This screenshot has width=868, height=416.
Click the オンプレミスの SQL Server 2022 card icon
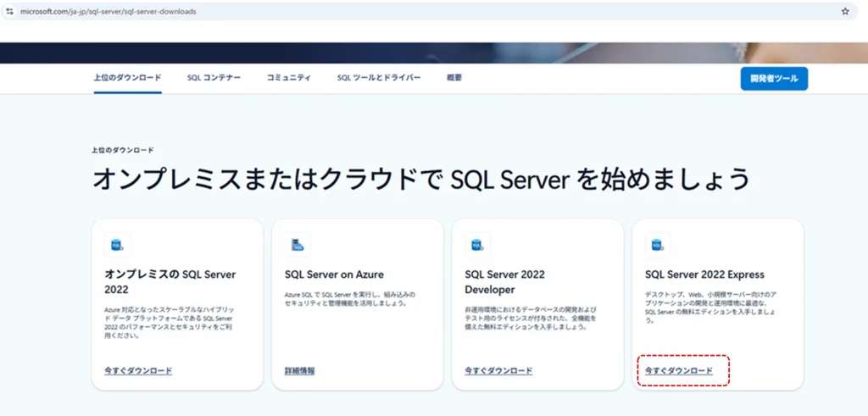point(117,246)
